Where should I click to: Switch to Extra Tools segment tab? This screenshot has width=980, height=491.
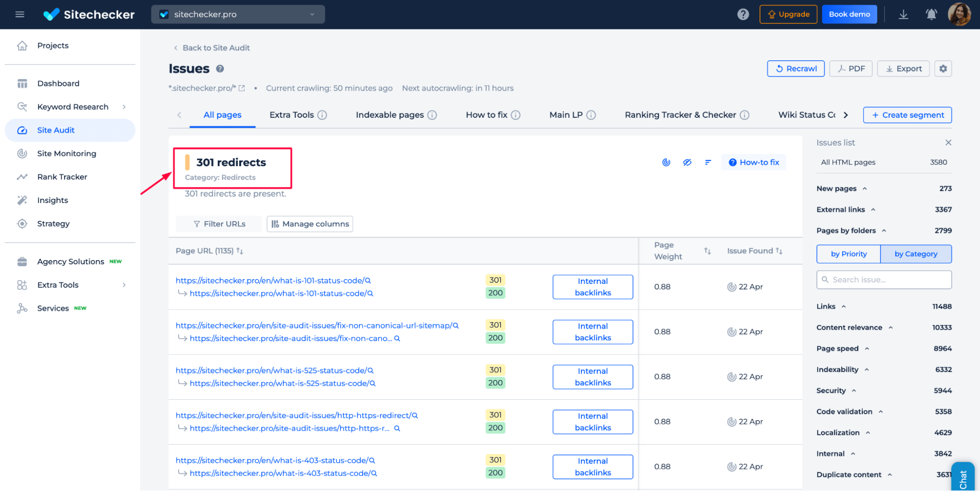tap(292, 115)
